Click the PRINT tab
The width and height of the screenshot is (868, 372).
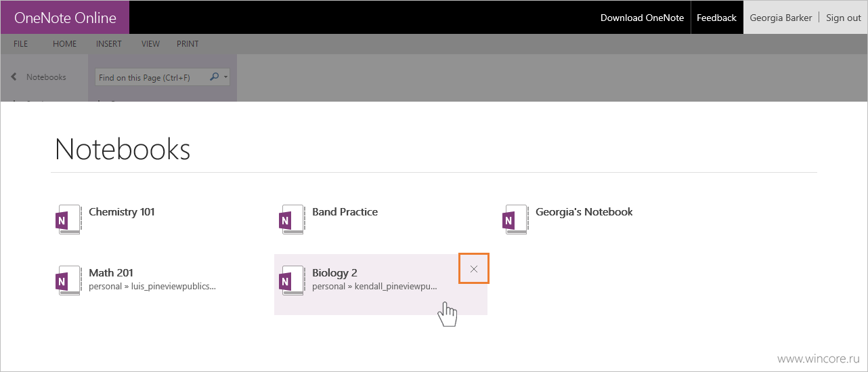pos(188,44)
